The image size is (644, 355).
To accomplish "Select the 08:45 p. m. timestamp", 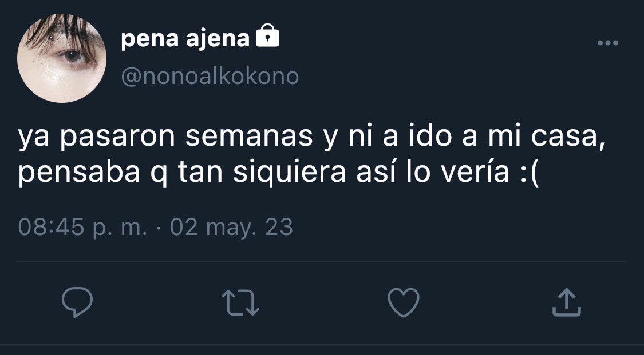I will pyautogui.click(x=82, y=227).
